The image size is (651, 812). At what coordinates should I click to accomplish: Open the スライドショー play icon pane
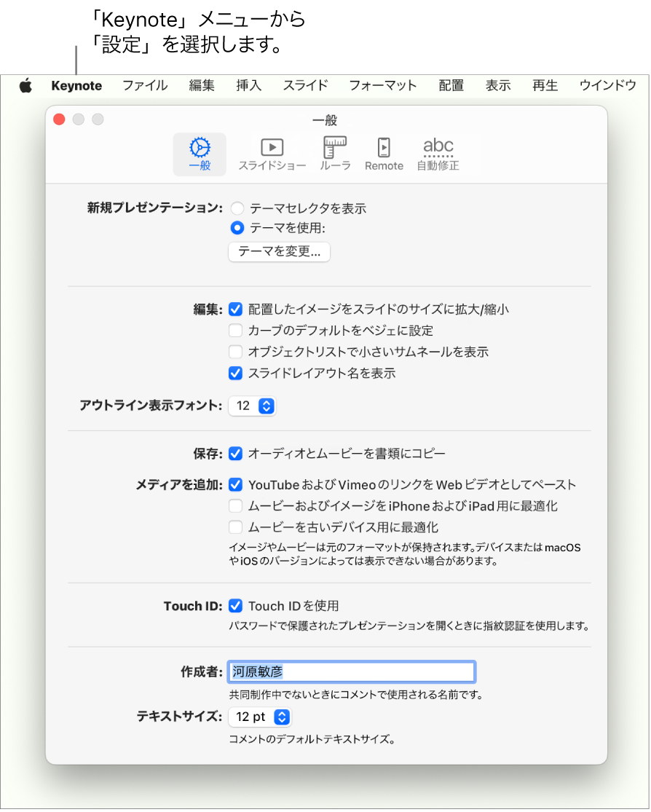(272, 154)
